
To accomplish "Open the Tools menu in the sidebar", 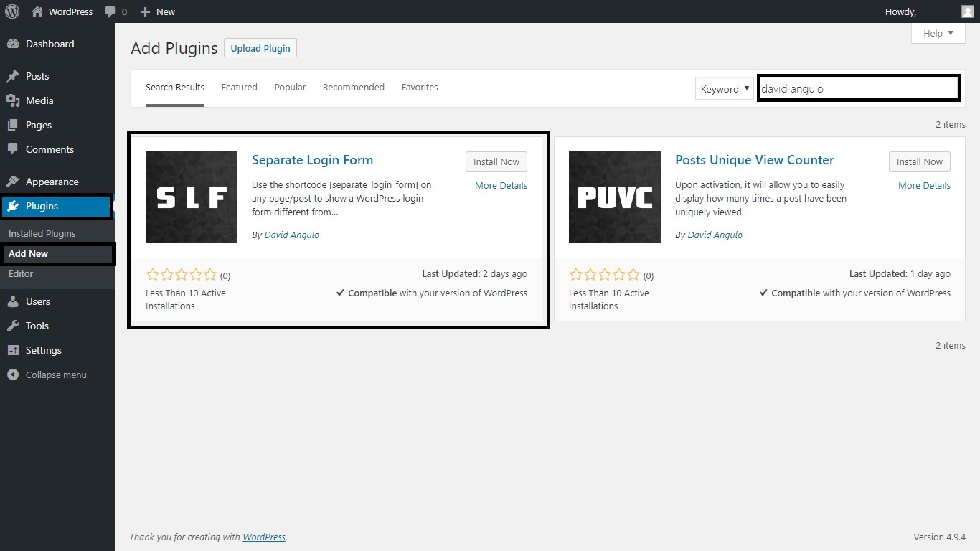I will 57,326.
